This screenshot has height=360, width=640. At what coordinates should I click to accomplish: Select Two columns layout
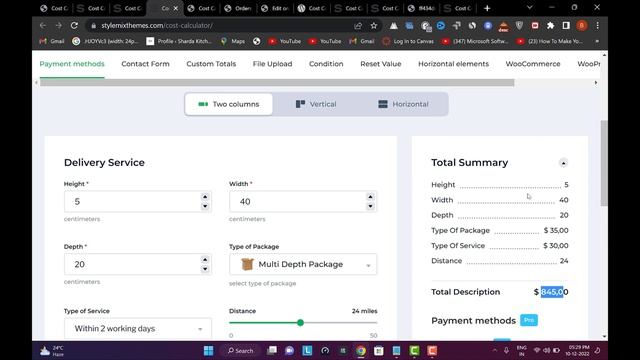point(229,104)
